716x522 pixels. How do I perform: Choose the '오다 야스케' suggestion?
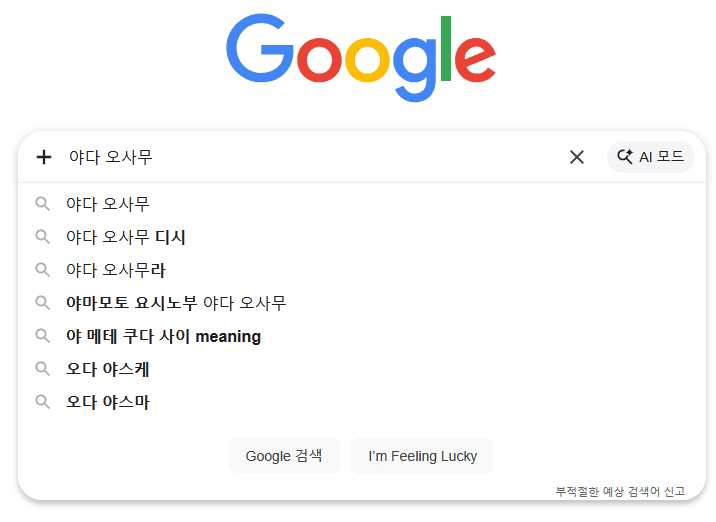tap(108, 369)
